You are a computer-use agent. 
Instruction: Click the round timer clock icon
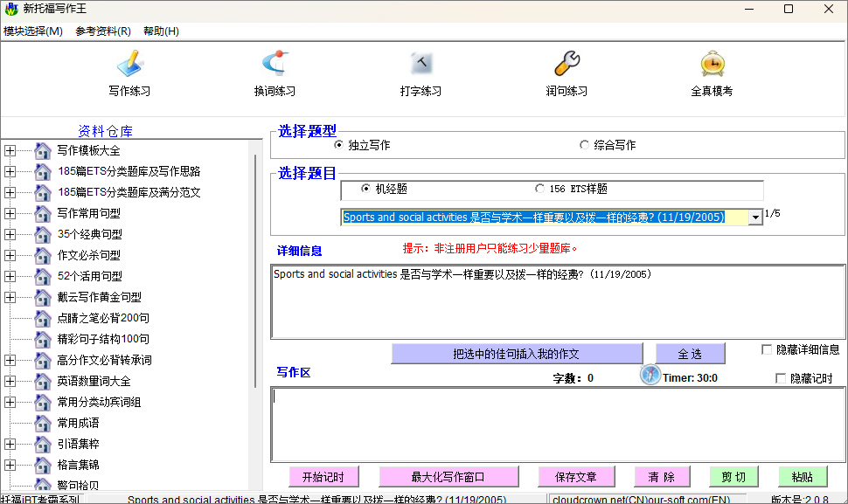coord(651,376)
